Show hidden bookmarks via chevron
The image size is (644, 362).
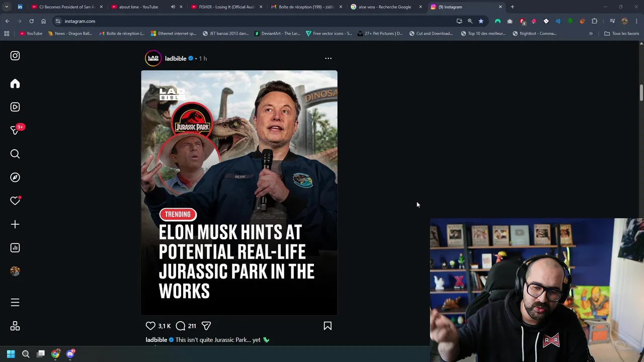(x=591, y=34)
